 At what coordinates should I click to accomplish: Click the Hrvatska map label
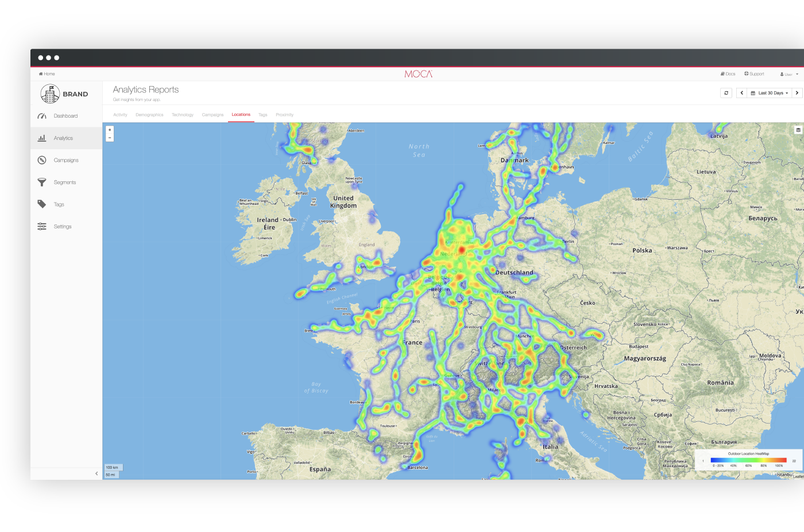[x=606, y=386]
